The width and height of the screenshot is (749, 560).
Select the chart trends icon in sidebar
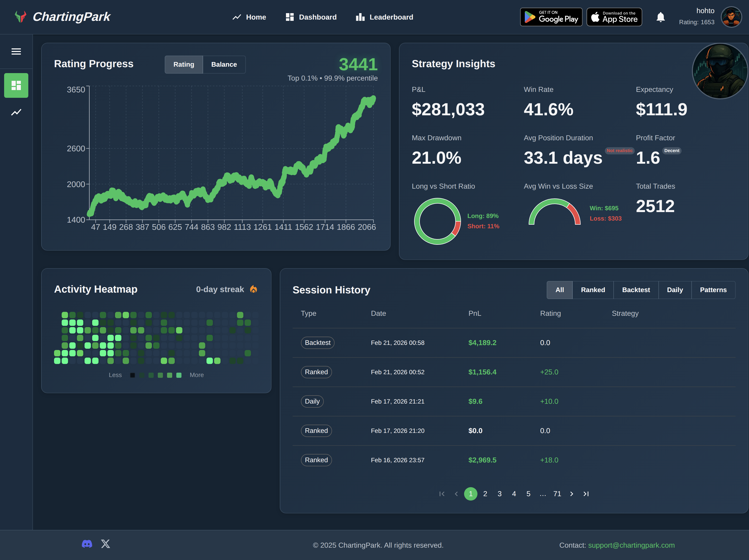(x=16, y=112)
